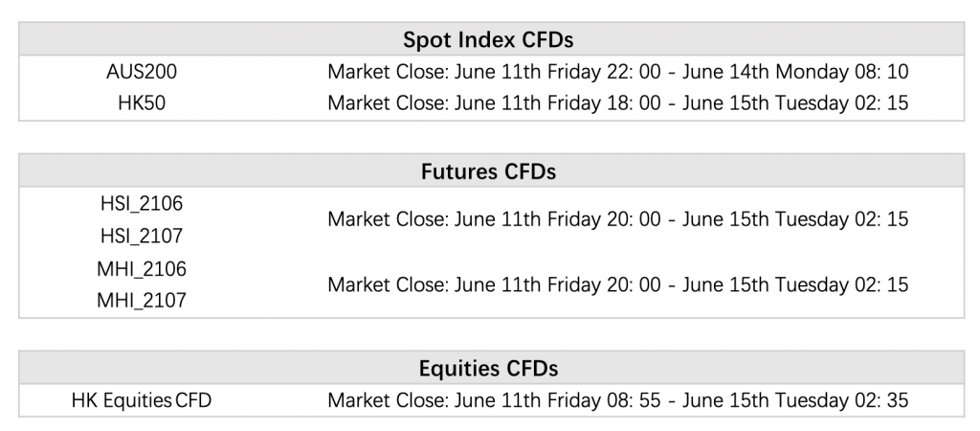Viewport: 980px width, 431px height.
Task: Click 'Friday 22: 00' in AUS200 row
Action: coord(604,72)
